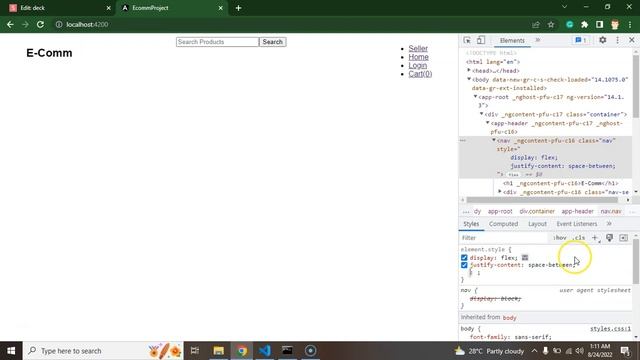This screenshot has height=360, width=640.
Task: Uncheck the display: flex property
Action: [x=464, y=258]
